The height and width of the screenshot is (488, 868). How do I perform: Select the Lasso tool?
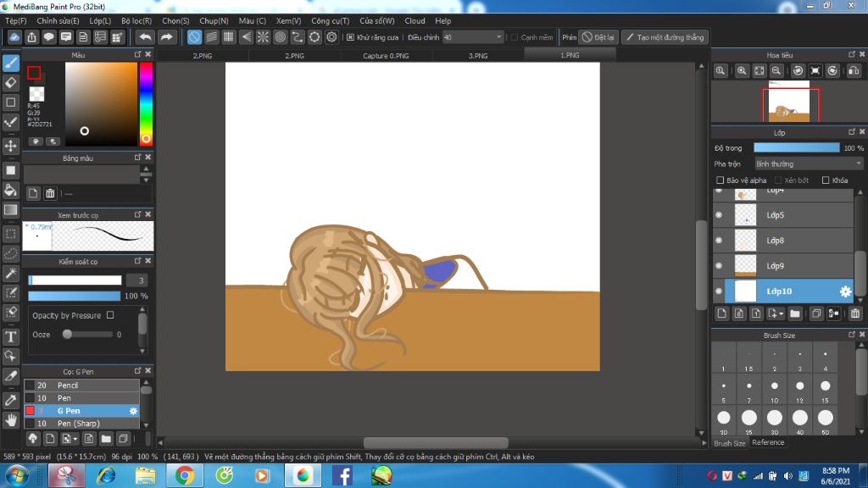click(x=11, y=253)
